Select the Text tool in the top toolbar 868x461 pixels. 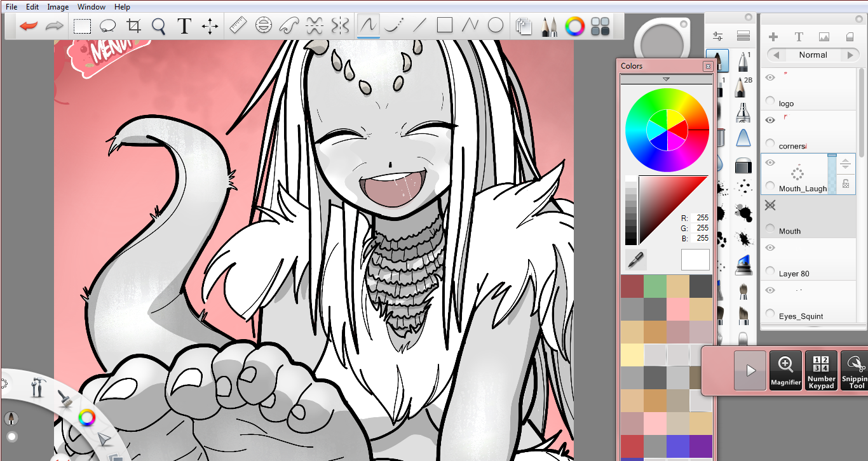tap(184, 26)
